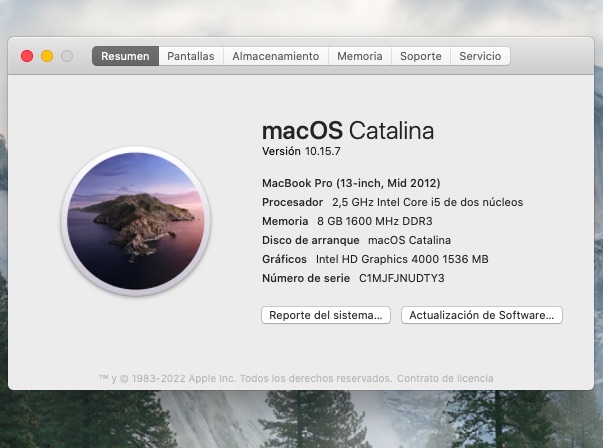Click the Procesador 2,5 GHz details
Image resolution: width=603 pixels, height=448 pixels.
[x=392, y=202]
